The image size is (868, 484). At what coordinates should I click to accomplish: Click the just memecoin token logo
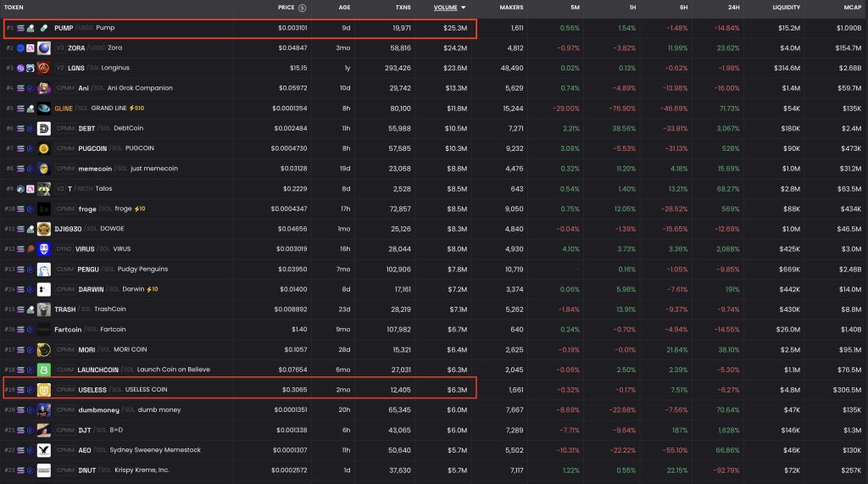click(44, 169)
